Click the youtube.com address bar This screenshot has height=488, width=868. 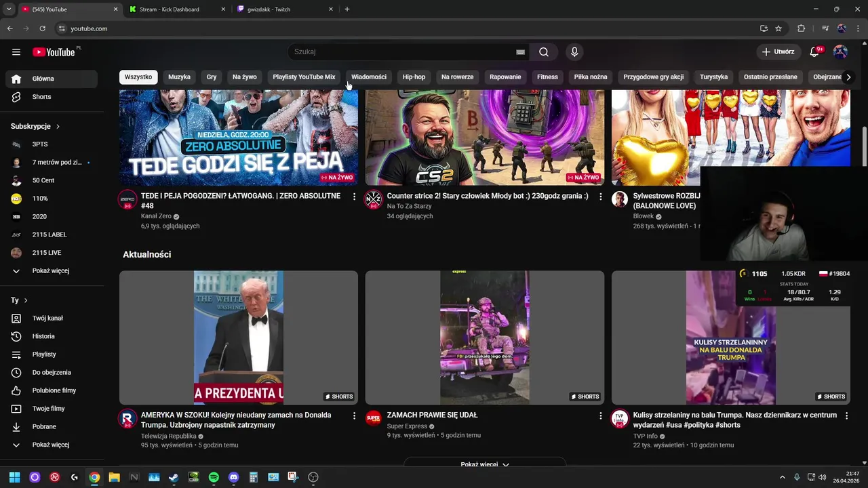407,28
